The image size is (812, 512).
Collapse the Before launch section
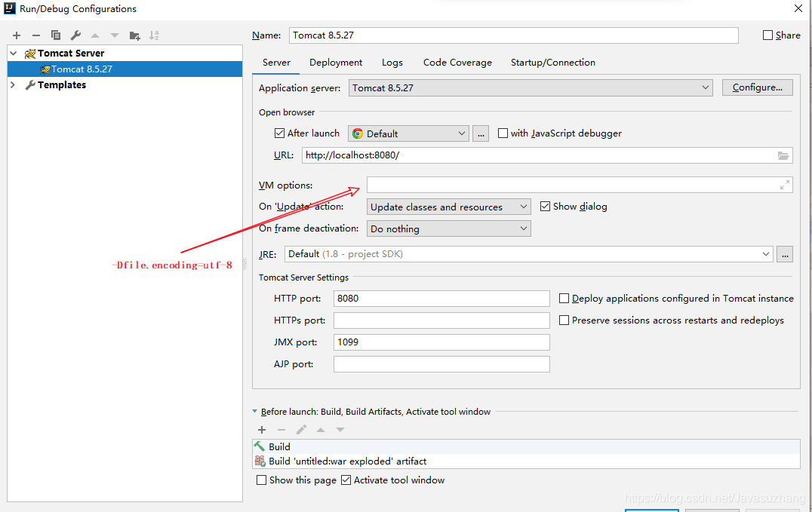pos(254,412)
